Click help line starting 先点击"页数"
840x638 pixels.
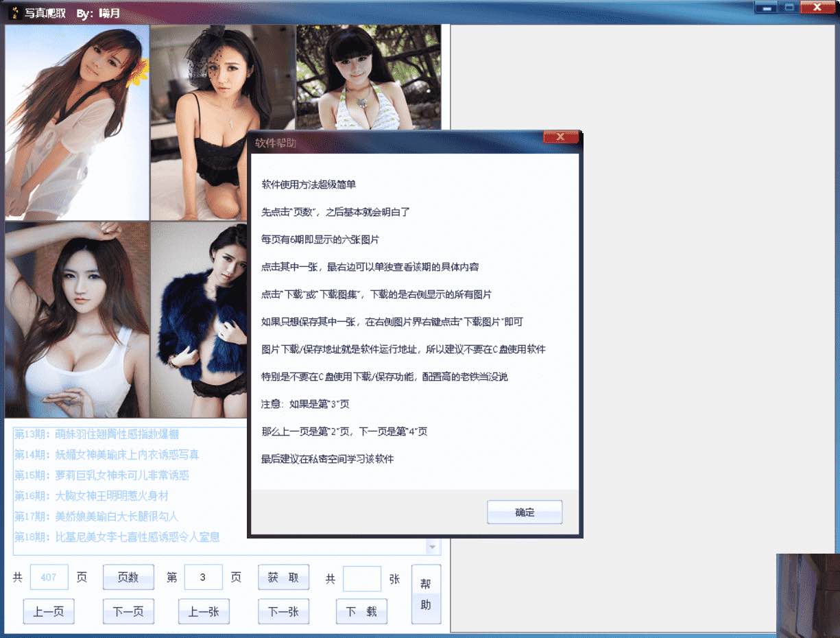click(x=335, y=212)
